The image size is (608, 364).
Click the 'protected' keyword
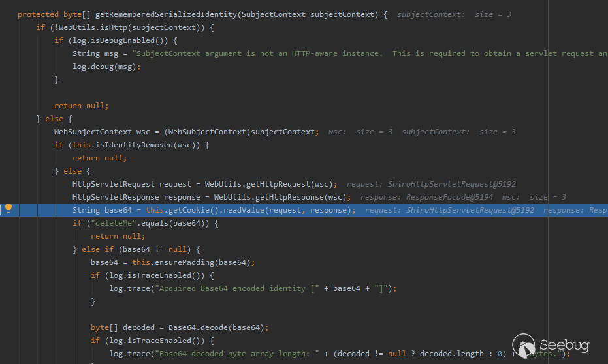click(38, 15)
